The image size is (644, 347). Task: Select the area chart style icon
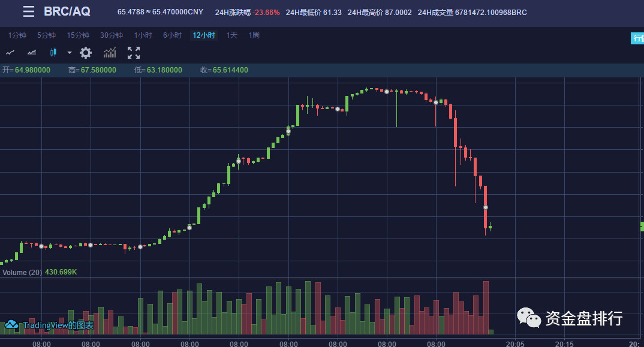(32, 53)
